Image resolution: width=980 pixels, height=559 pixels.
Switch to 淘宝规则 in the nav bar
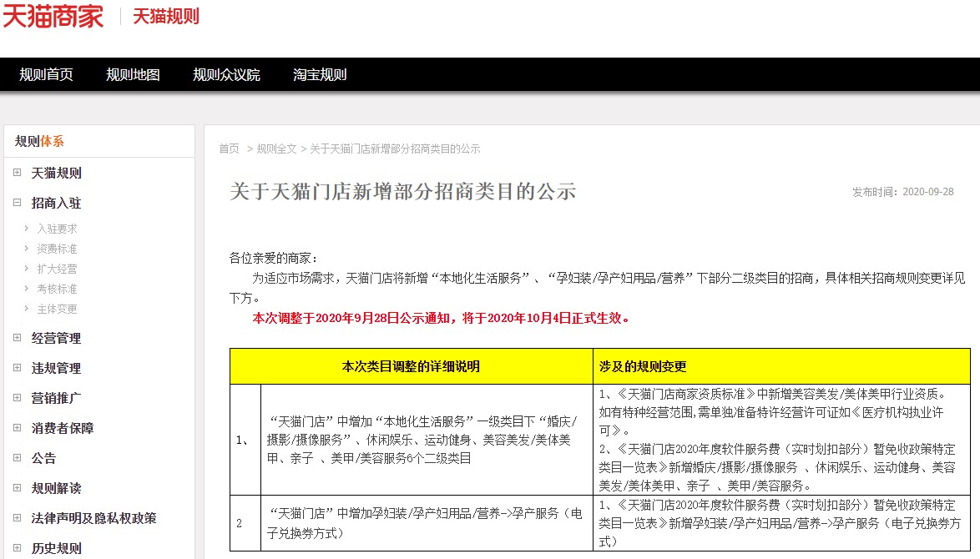320,75
